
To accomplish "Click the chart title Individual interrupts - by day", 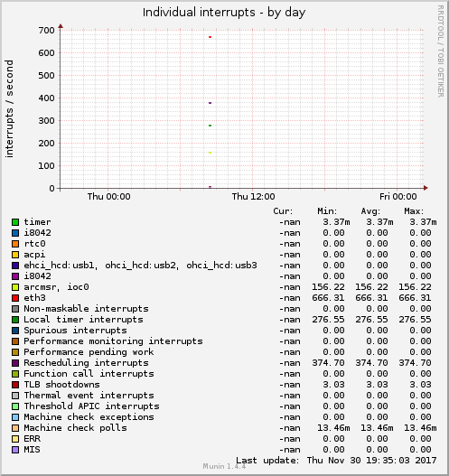I will (224, 13).
